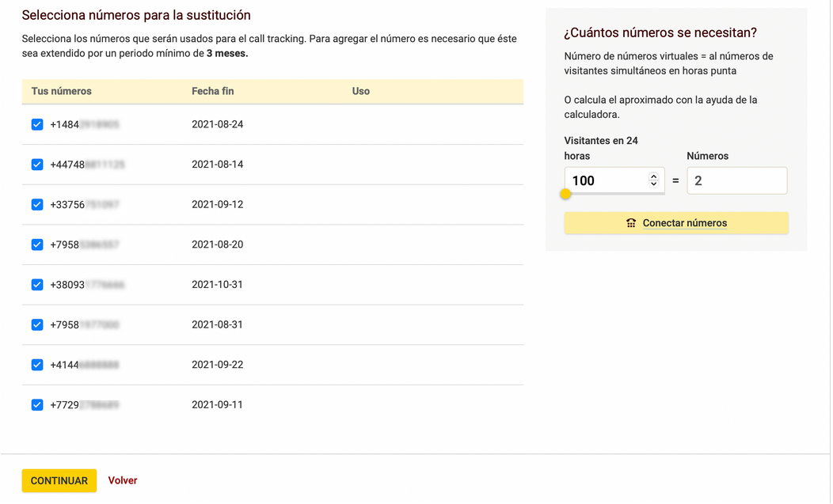Toggle the +38093 number checkbox
Image resolution: width=833 pixels, height=504 pixels.
coord(37,285)
